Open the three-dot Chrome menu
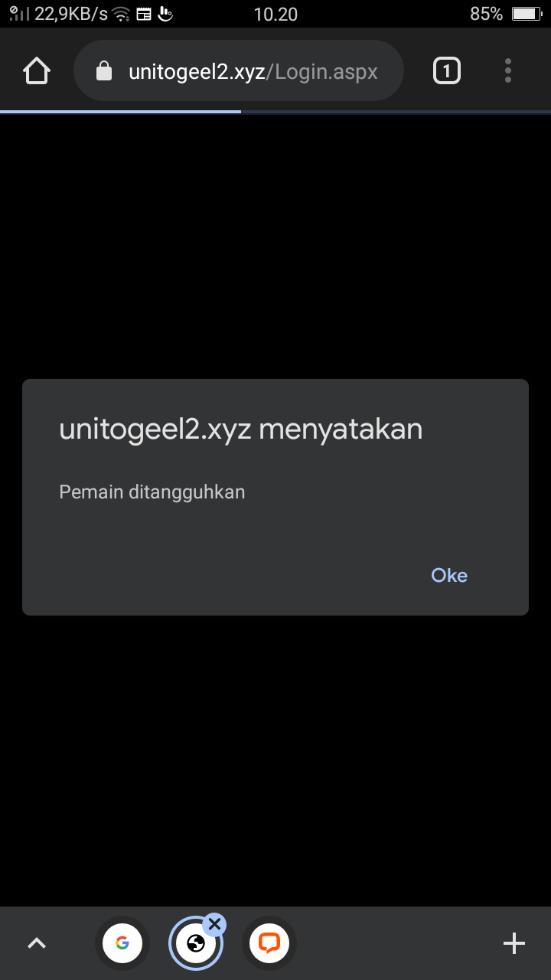551x980 pixels. click(508, 71)
